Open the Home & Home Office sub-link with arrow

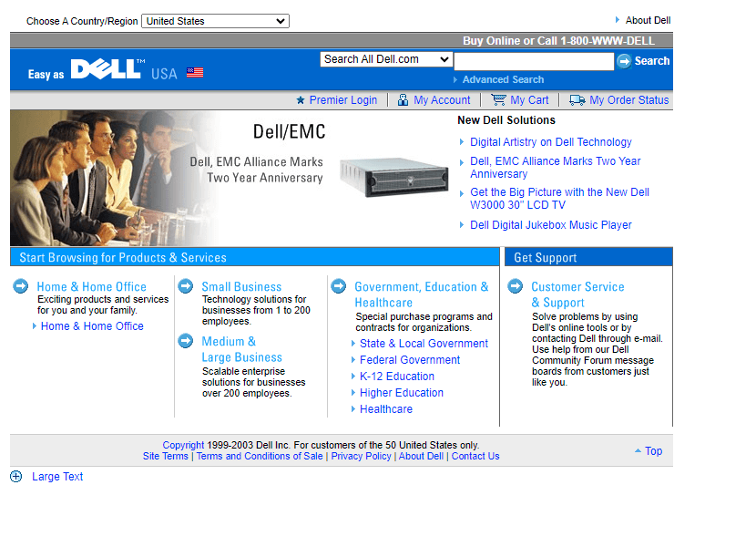click(x=92, y=326)
